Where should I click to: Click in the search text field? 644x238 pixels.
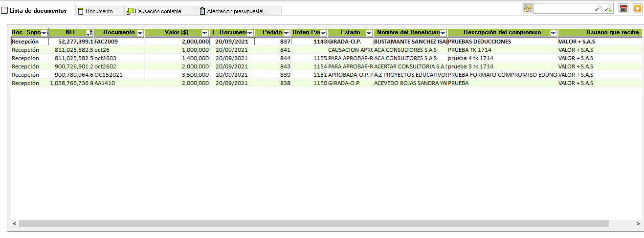[563, 8]
